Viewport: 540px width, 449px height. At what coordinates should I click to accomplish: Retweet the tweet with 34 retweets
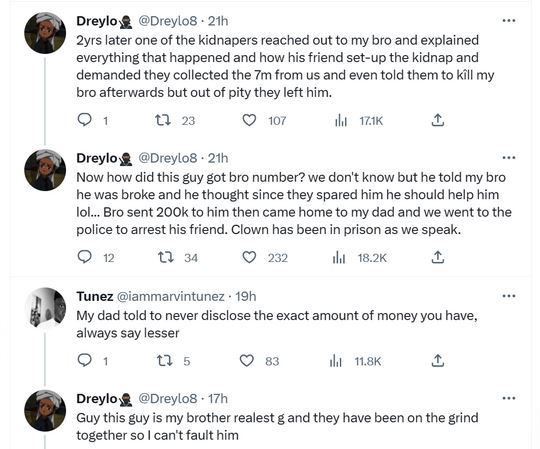coord(165,257)
